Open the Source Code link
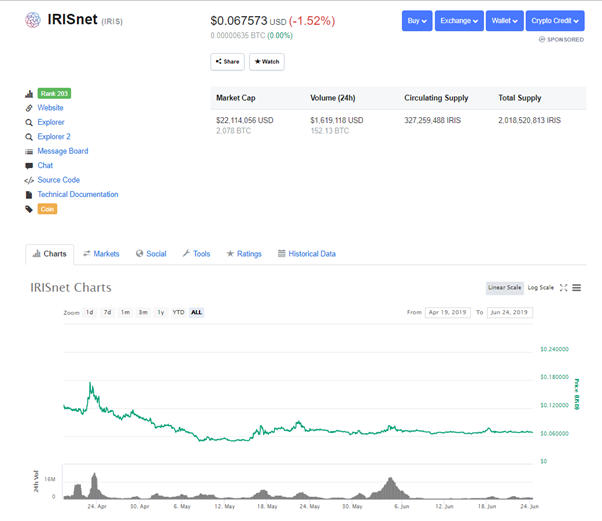The width and height of the screenshot is (602, 521). (58, 180)
